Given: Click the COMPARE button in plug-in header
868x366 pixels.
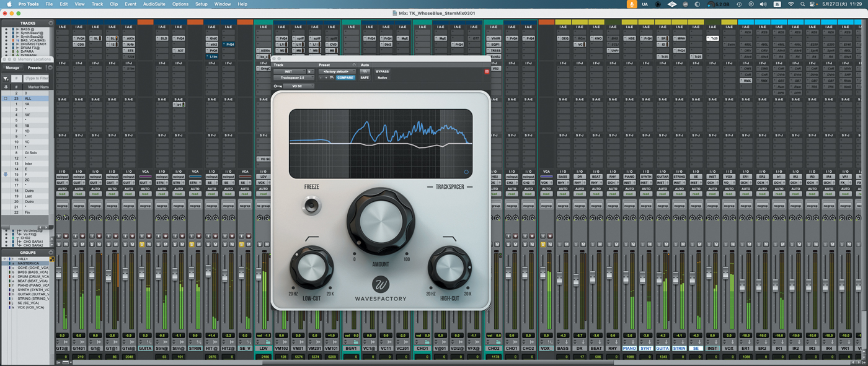Looking at the screenshot, I should pos(345,77).
